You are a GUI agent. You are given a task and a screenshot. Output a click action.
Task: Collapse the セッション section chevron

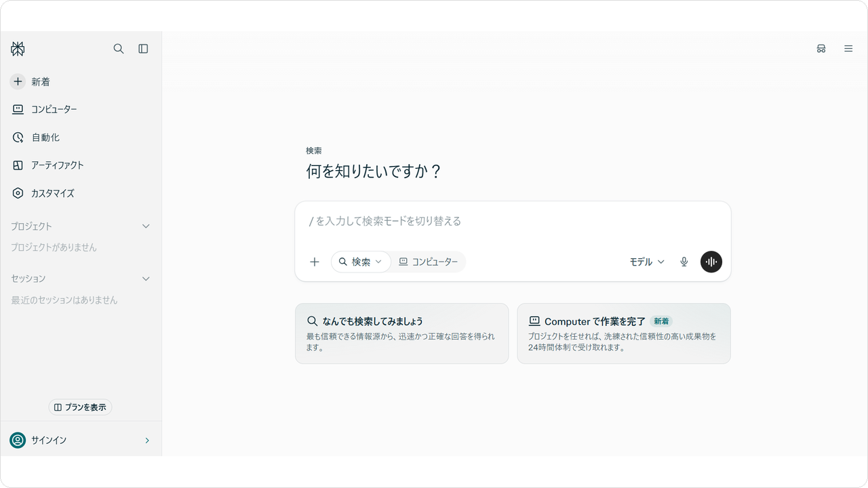146,279
